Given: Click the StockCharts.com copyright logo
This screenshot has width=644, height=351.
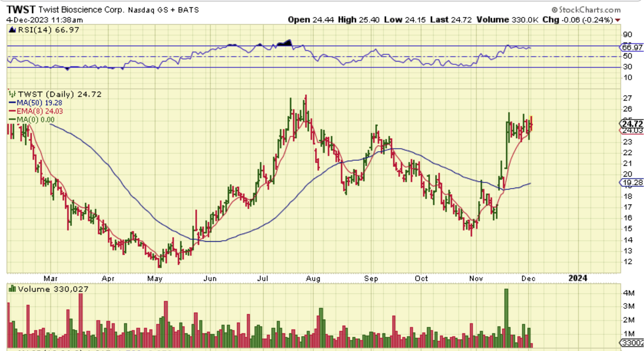Looking at the screenshot, I should pos(586,10).
